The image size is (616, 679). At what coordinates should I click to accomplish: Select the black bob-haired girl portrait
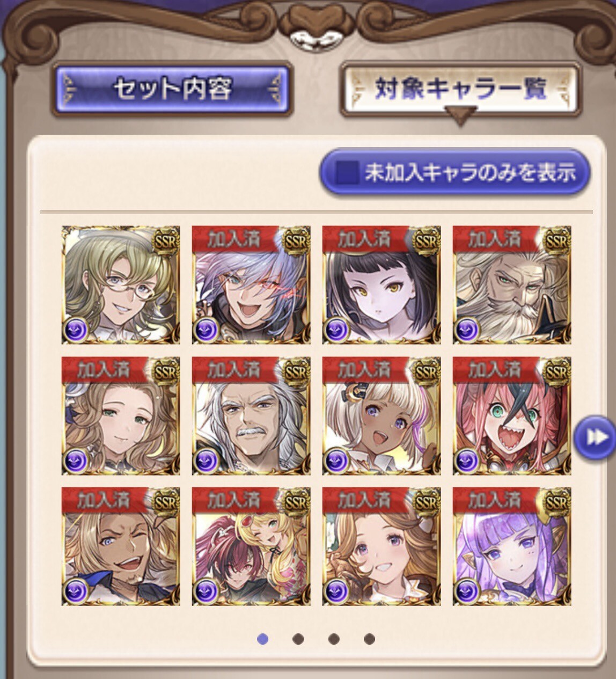[x=382, y=284]
